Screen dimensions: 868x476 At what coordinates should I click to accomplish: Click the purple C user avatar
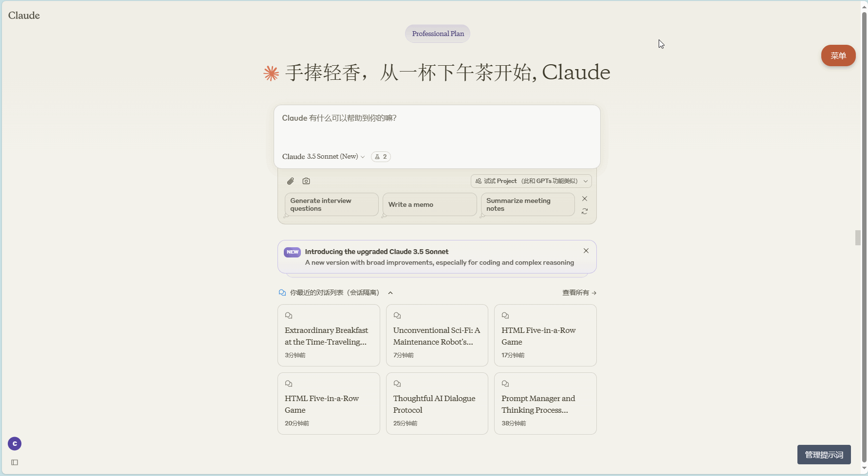(x=14, y=443)
